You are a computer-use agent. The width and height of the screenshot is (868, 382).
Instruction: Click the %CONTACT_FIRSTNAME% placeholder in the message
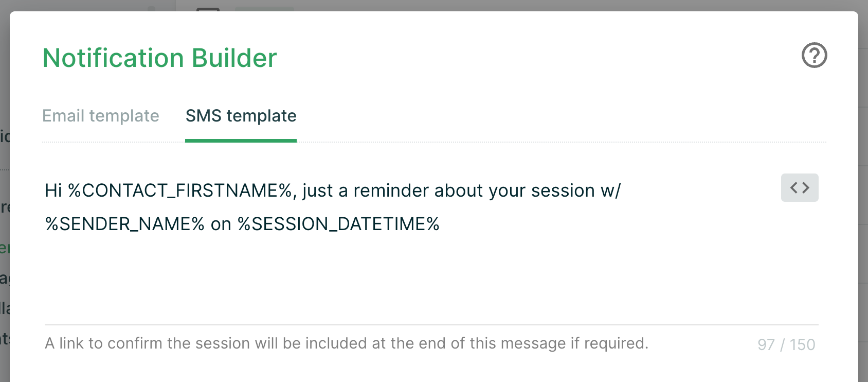click(180, 190)
